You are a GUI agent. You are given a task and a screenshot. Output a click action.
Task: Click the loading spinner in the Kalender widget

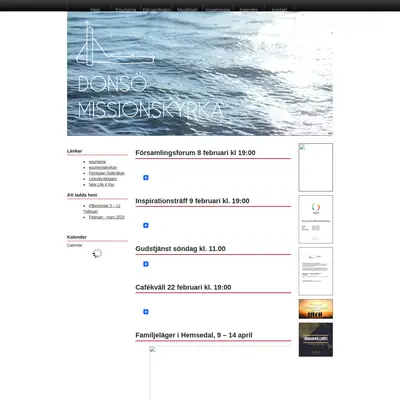click(97, 253)
